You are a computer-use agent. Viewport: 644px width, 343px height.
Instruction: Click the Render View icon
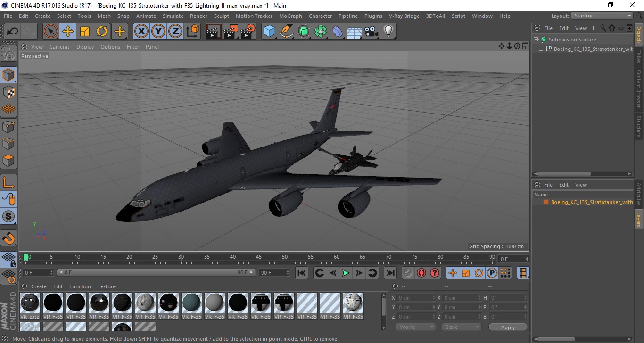point(214,32)
